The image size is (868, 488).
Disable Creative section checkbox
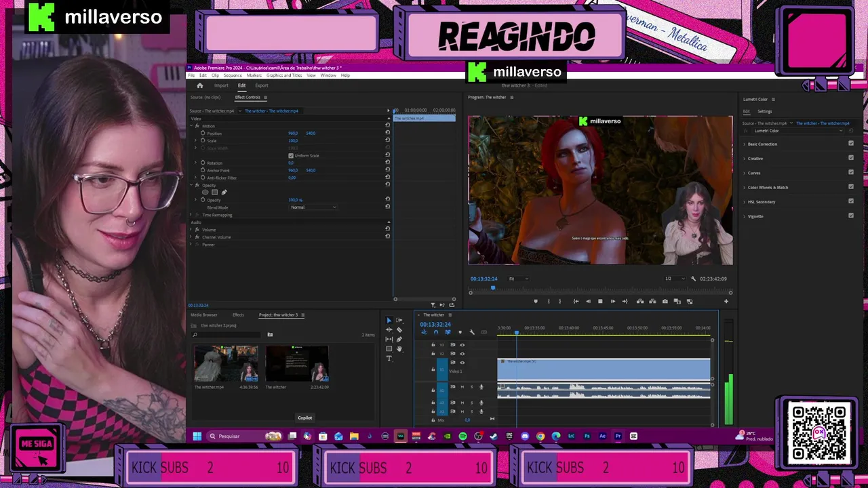click(851, 158)
